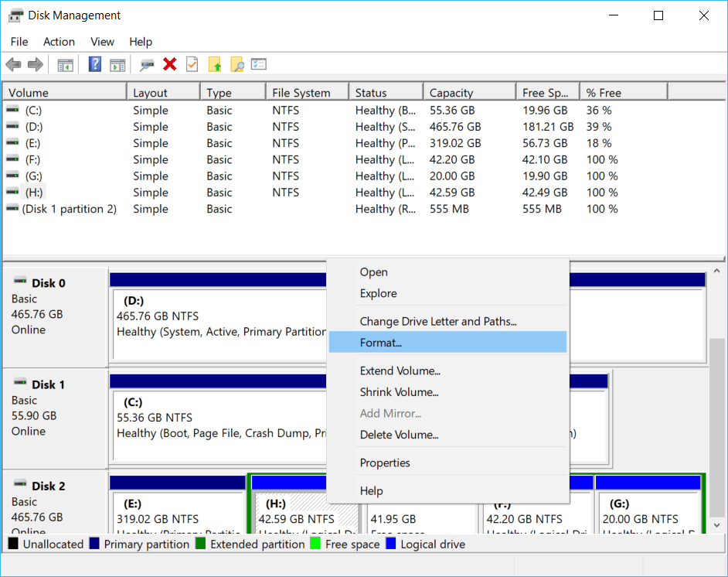Select Shrink Volume… from the context menu
The width and height of the screenshot is (728, 577).
click(x=400, y=392)
